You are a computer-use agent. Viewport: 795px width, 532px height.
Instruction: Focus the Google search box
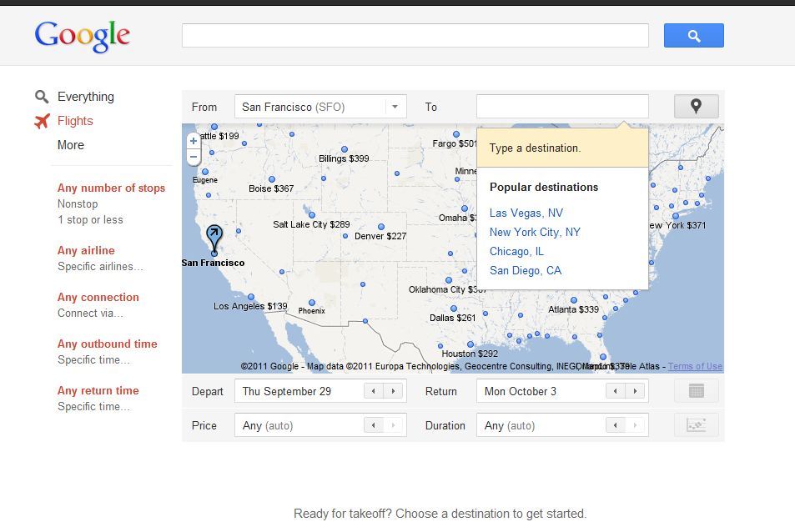(415, 36)
